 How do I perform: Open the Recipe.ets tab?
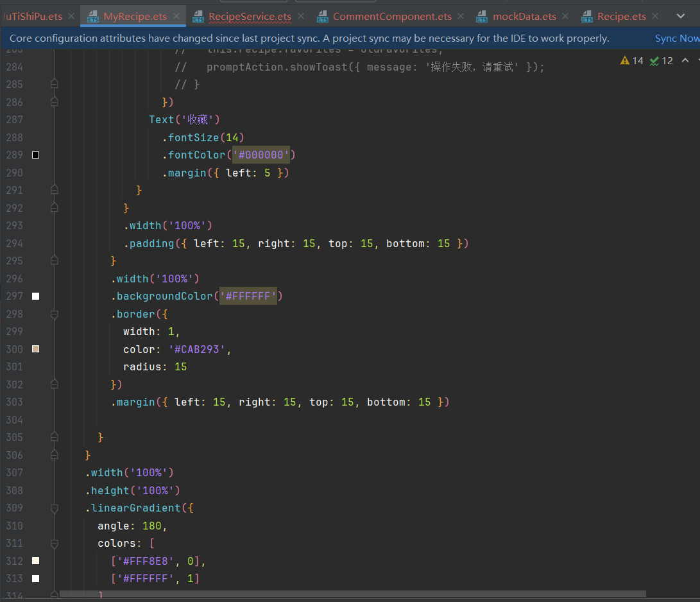pos(622,17)
